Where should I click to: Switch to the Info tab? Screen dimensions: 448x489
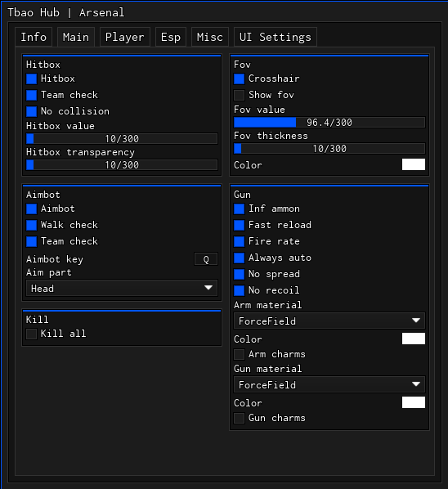34,37
